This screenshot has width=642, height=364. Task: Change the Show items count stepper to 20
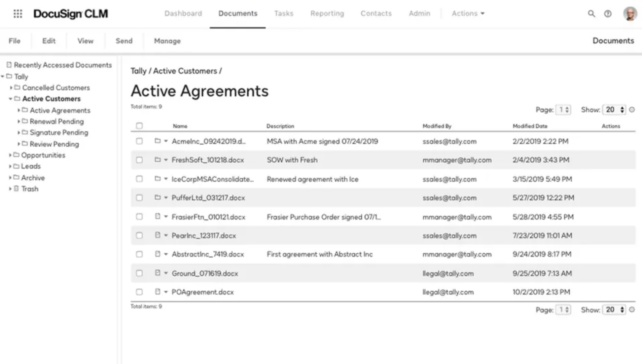(613, 110)
